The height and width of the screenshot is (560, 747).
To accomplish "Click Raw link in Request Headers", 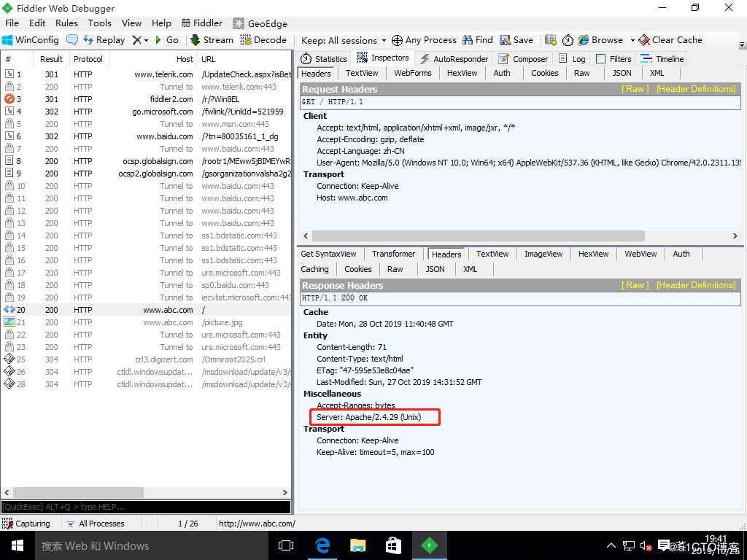I will (x=635, y=89).
